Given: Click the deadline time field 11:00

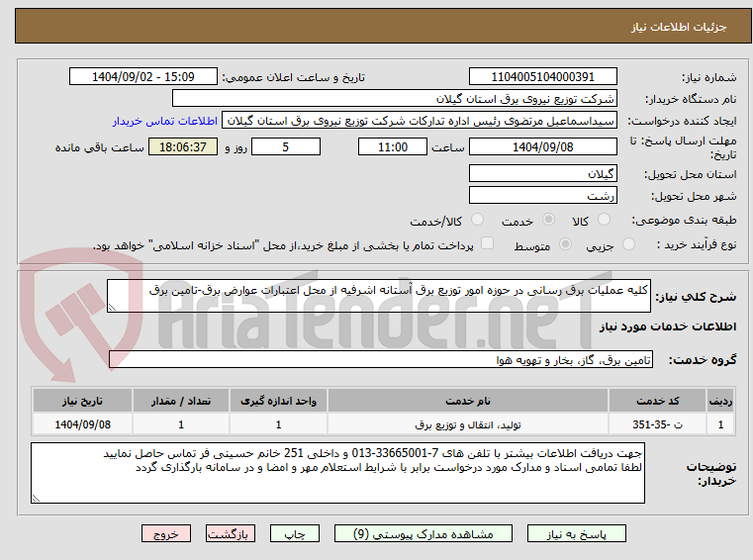Looking at the screenshot, I should pyautogui.click(x=393, y=147).
